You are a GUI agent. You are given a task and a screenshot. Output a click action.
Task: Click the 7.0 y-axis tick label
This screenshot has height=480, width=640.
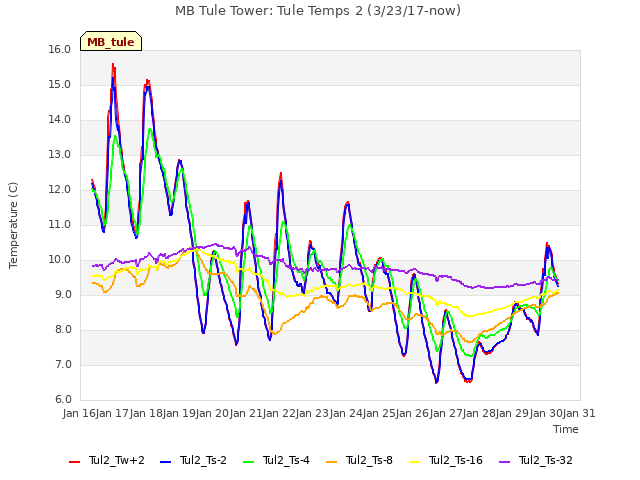click(63, 364)
